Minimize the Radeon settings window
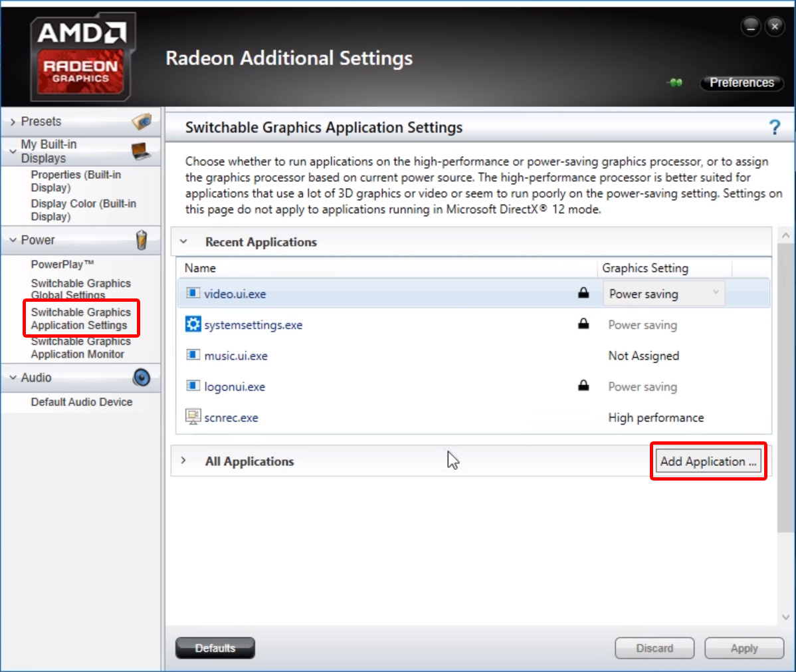The image size is (796, 672). (750, 26)
